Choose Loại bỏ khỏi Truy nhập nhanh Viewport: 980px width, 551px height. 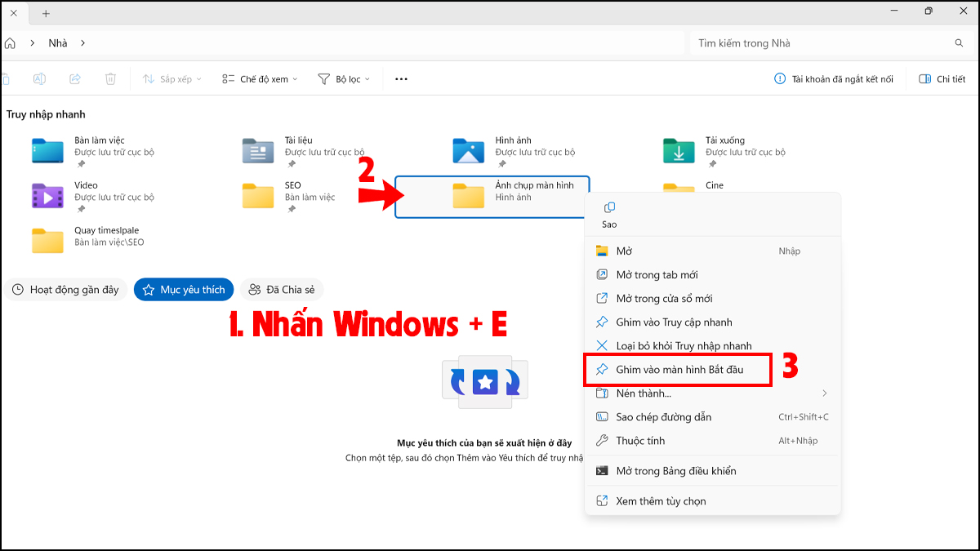tap(712, 346)
